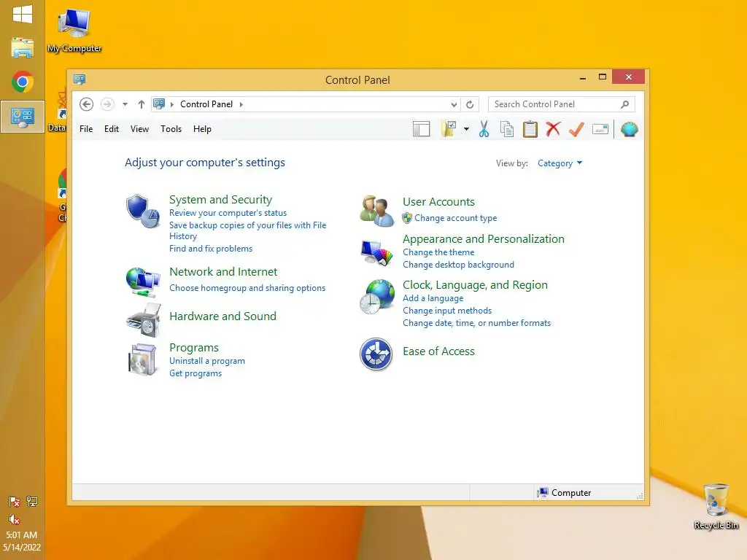Click the System and Security shield icon
The height and width of the screenshot is (560, 747).
142,211
